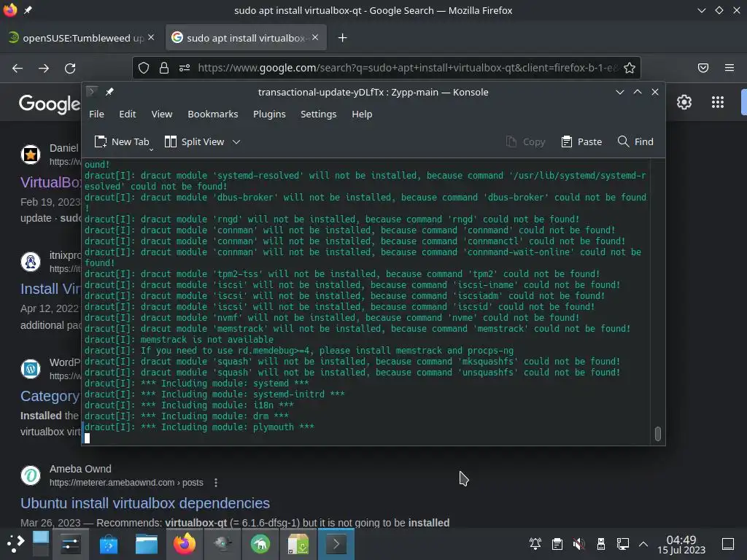
Task: Open the clock showing 04:49
Action: click(x=681, y=544)
